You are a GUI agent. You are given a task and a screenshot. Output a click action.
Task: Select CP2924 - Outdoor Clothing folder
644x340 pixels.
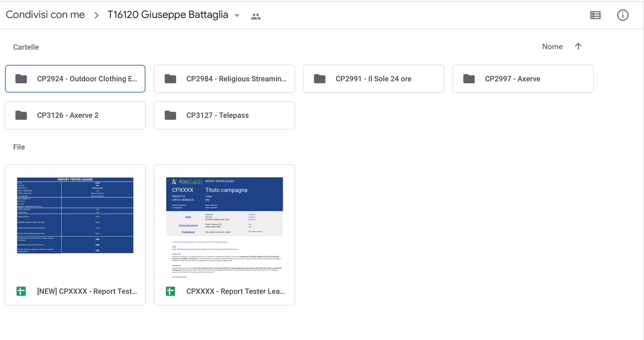[75, 79]
